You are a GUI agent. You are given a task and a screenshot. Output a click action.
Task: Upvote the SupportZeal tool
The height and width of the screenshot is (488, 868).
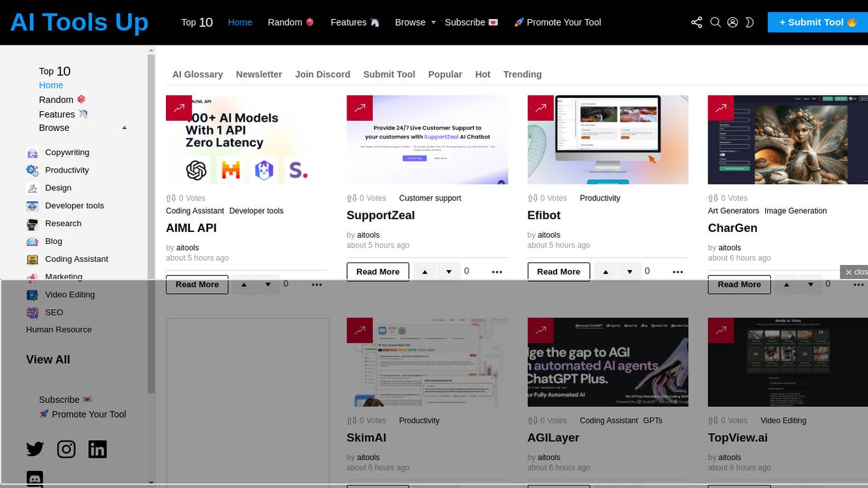click(x=425, y=271)
